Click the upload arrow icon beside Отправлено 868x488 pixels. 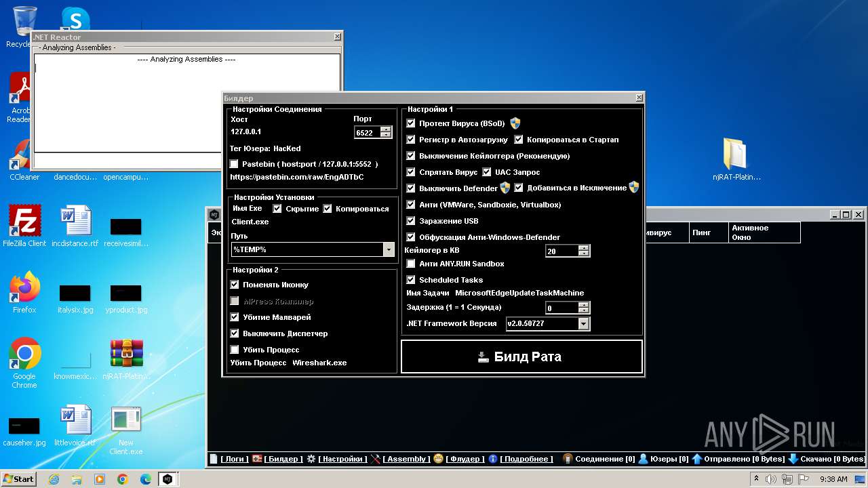point(696,459)
